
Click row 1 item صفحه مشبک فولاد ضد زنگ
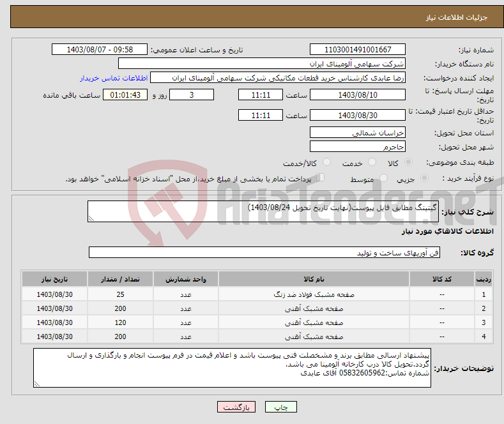tap(314, 294)
